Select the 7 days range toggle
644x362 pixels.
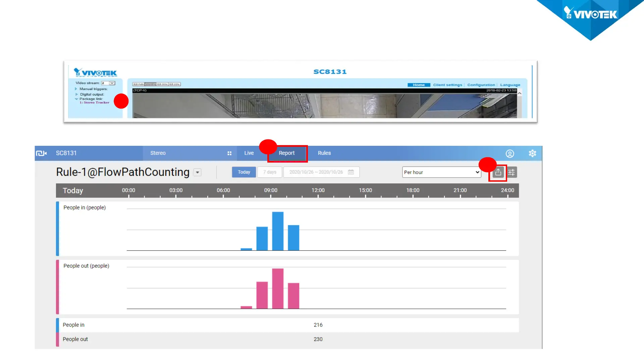[270, 172]
